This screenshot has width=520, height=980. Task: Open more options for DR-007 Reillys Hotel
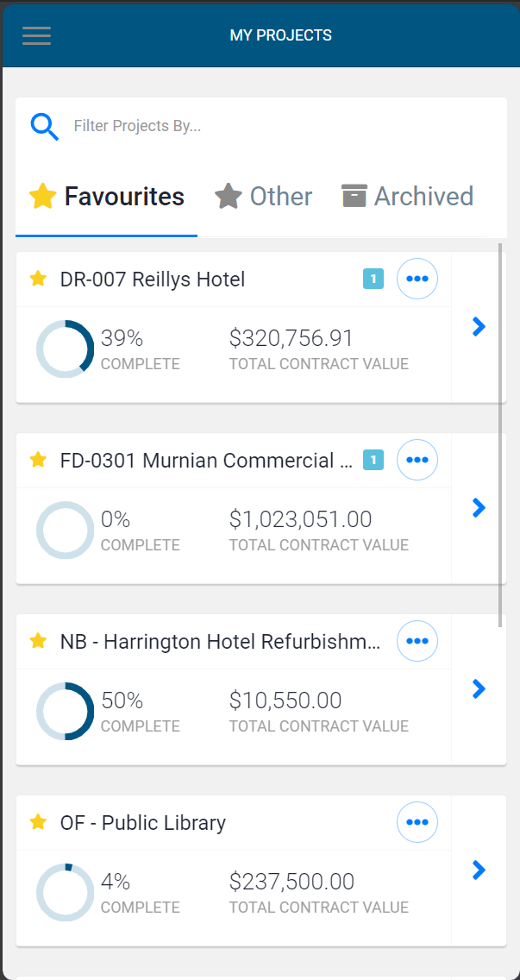pyautogui.click(x=417, y=279)
